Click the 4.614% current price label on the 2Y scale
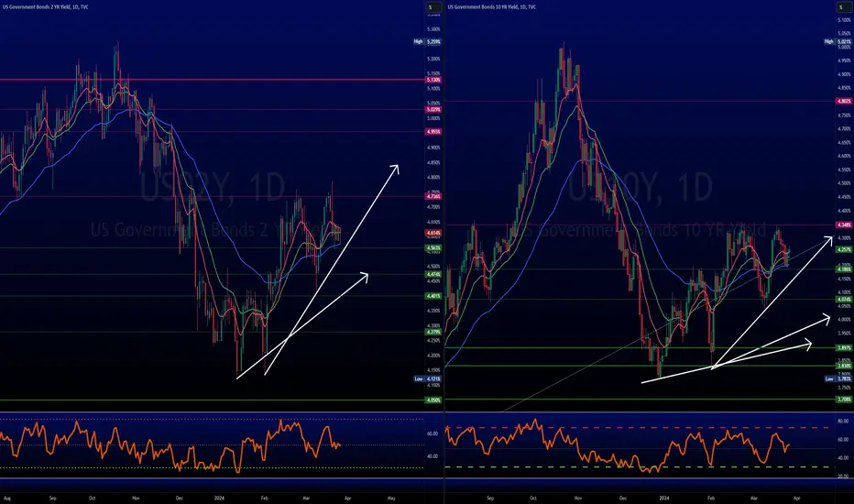854x504 pixels. (433, 233)
